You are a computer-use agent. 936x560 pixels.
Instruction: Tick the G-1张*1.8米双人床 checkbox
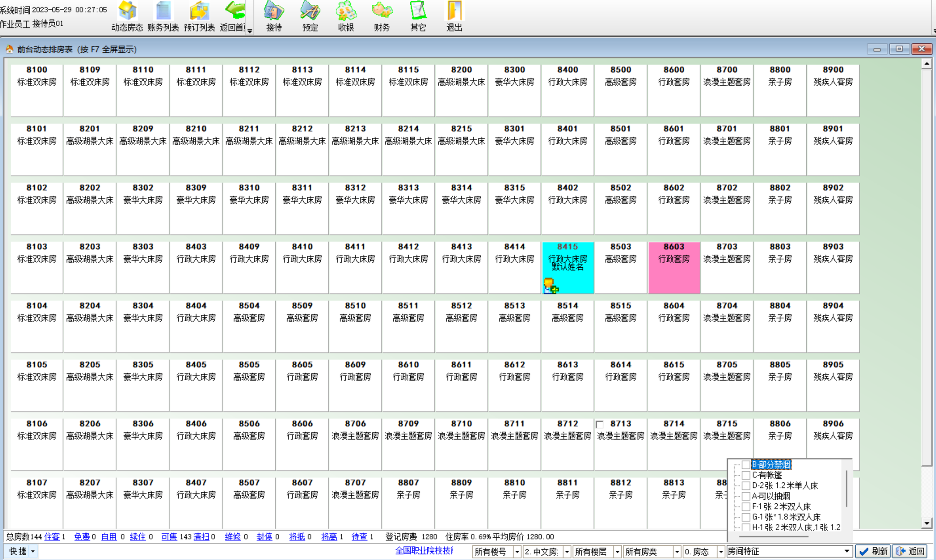(746, 517)
